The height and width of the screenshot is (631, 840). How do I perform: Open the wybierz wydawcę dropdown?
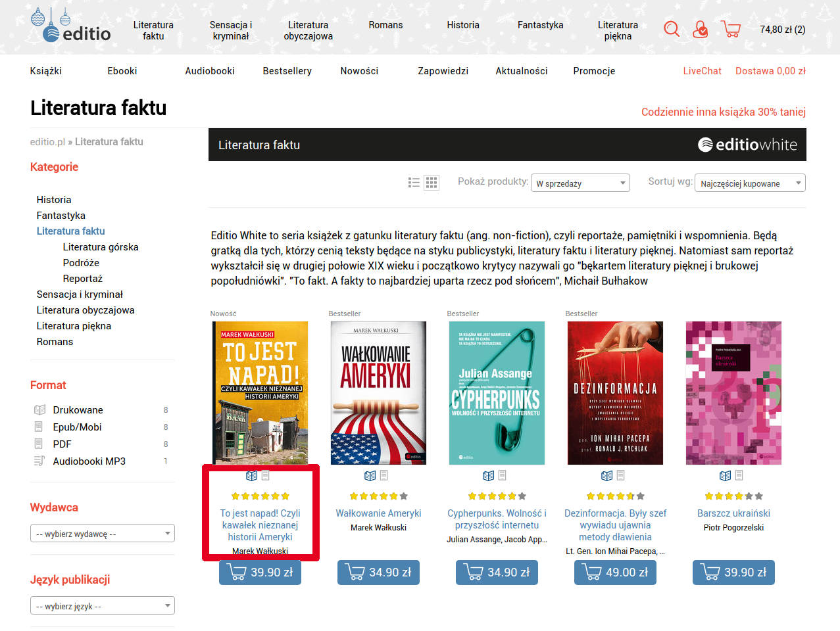[x=103, y=533]
